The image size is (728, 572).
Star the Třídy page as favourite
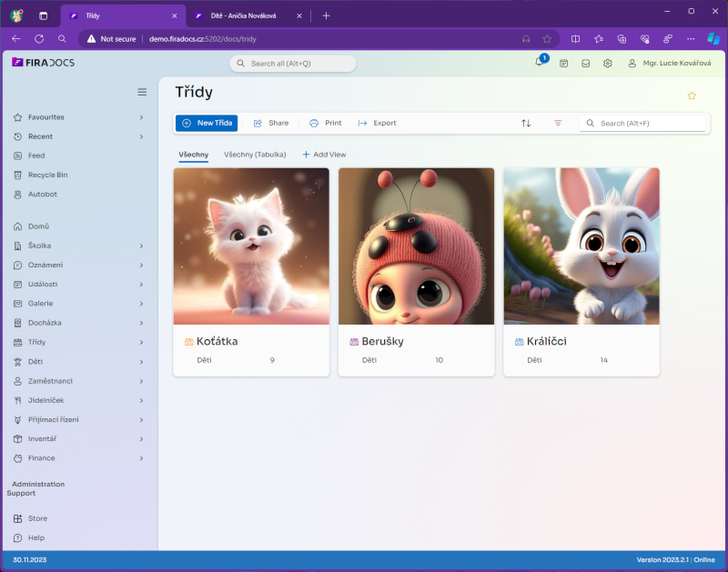691,95
